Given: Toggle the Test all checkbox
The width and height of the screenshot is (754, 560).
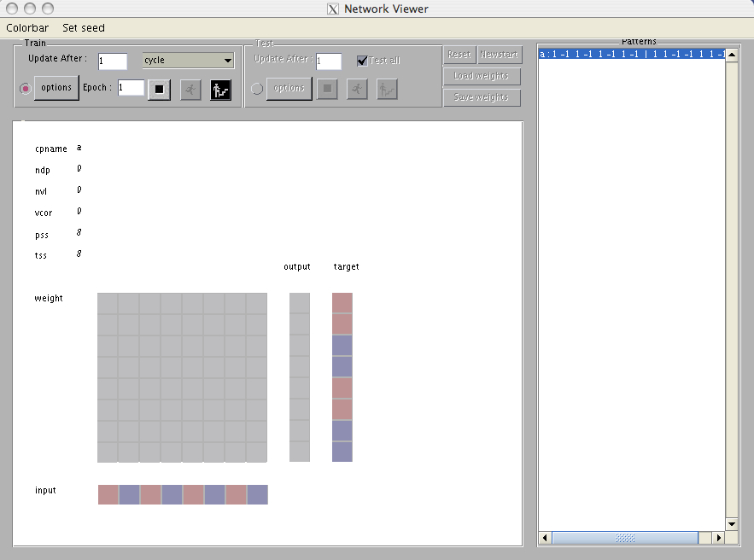Looking at the screenshot, I should (362, 61).
